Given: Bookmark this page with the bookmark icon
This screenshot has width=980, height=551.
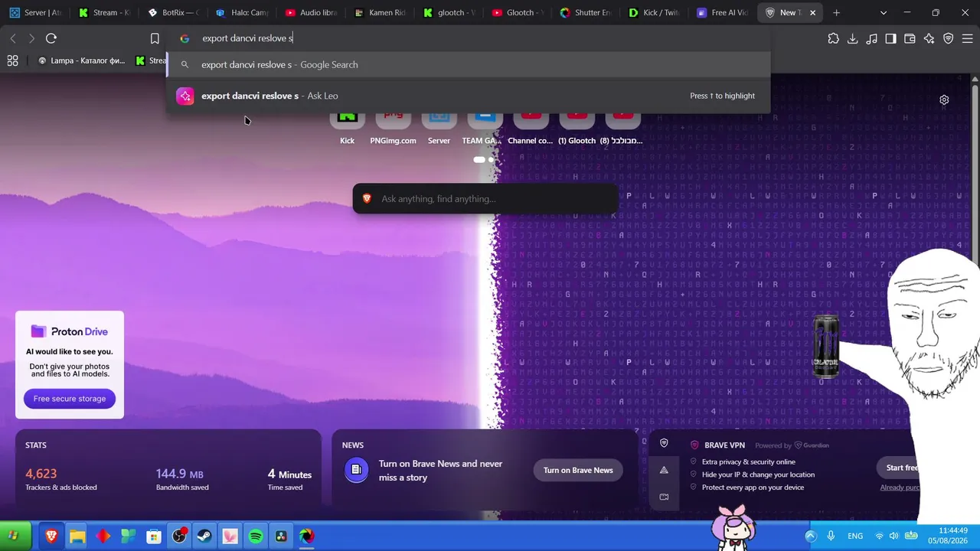Looking at the screenshot, I should (x=155, y=38).
